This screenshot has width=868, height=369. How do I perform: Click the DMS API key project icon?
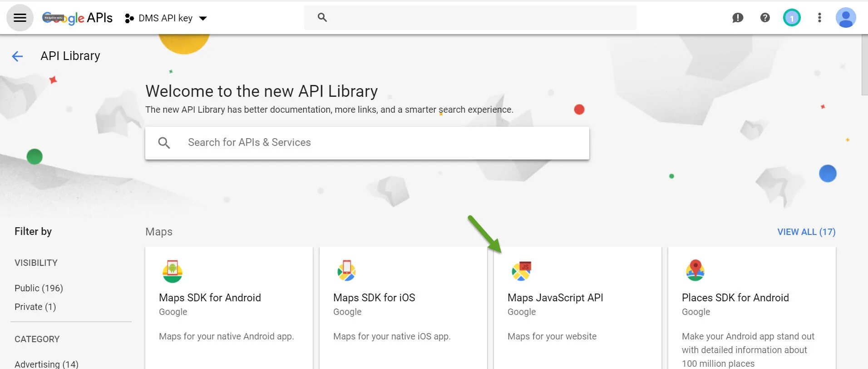pyautogui.click(x=129, y=18)
